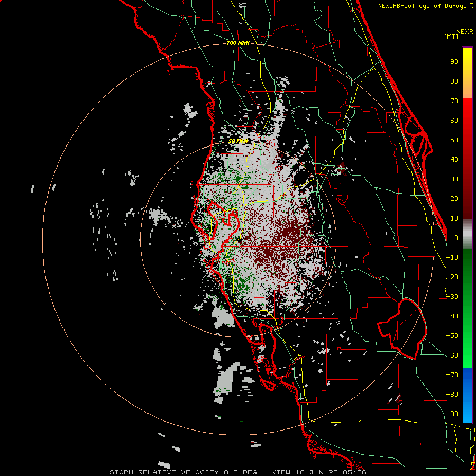Click the blue bottom segment of color bar

[467, 396]
